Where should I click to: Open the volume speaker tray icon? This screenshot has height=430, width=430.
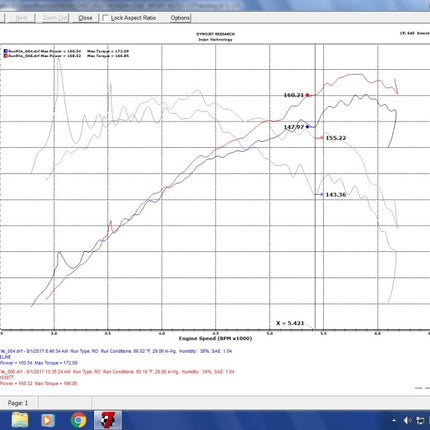click(407, 421)
